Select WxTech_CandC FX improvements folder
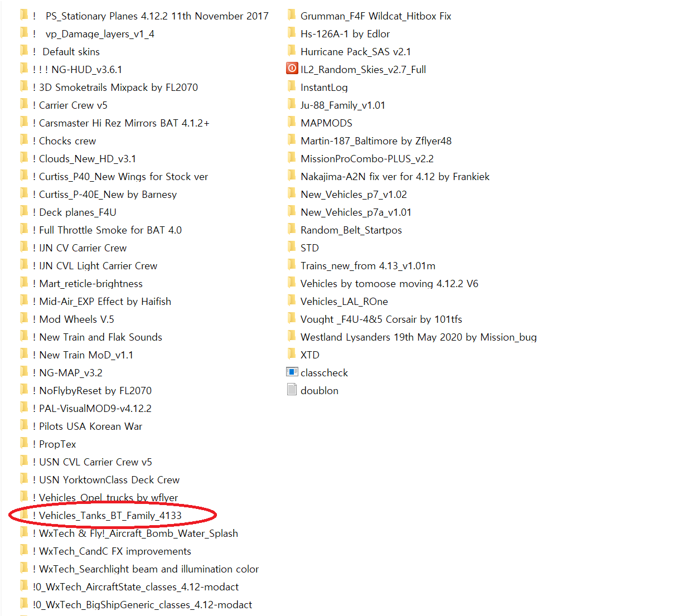Screen dimensions: 692x616 [112, 551]
